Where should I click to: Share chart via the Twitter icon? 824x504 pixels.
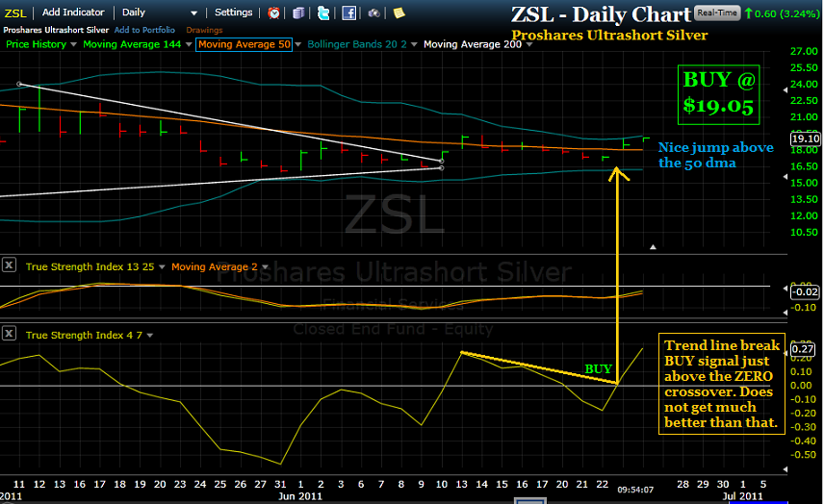pyautogui.click(x=323, y=13)
